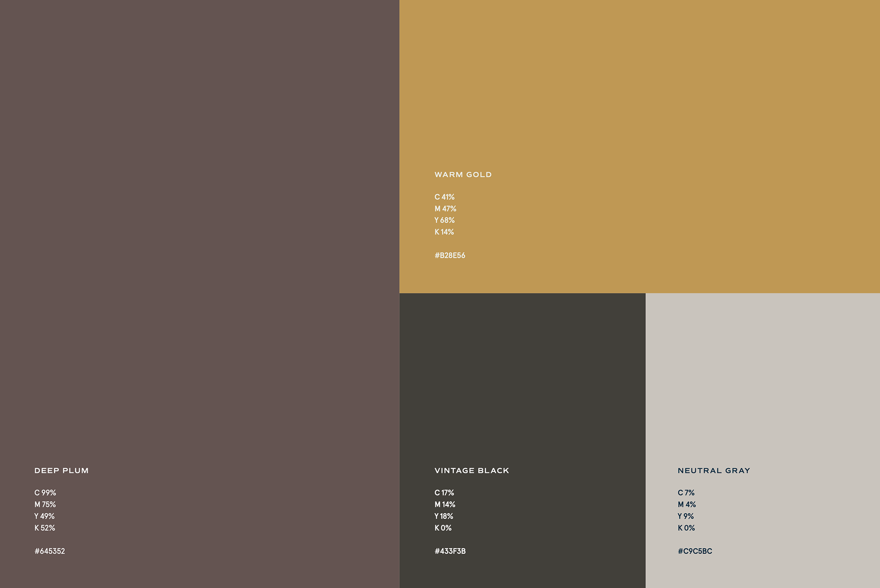Click the C 99% value under Deep Plum
The height and width of the screenshot is (588, 880).
pos(45,493)
